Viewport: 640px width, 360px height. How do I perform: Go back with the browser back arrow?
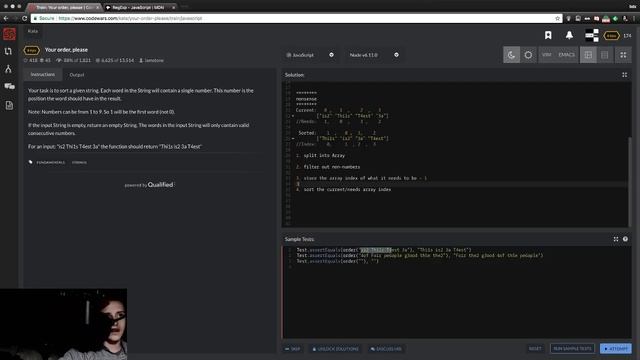tap(6, 18)
